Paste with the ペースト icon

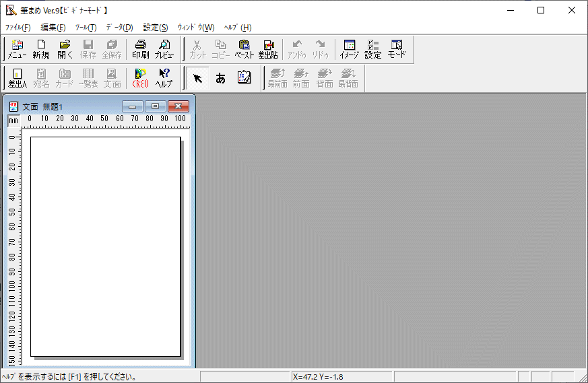click(244, 49)
